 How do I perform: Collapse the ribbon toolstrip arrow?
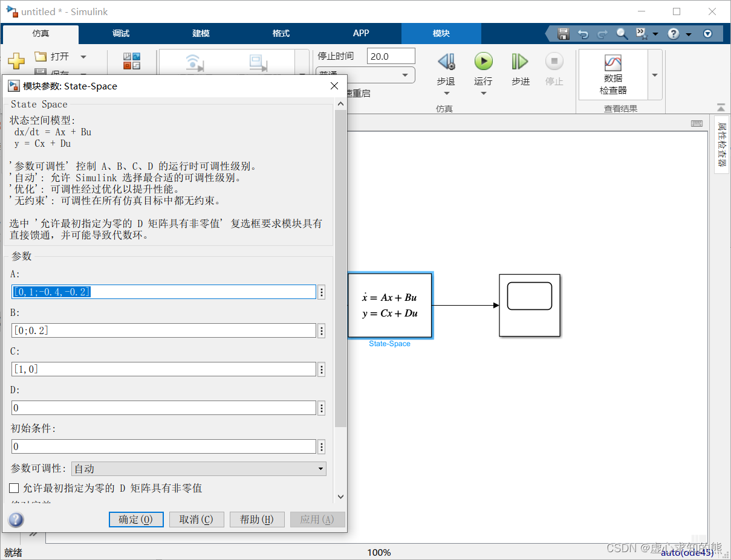click(720, 107)
